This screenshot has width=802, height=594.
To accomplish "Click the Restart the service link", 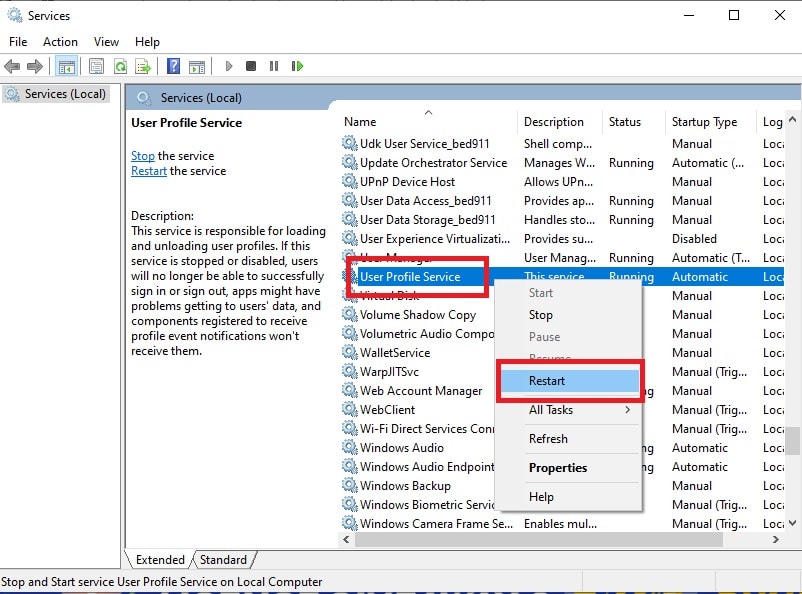I will pos(148,171).
